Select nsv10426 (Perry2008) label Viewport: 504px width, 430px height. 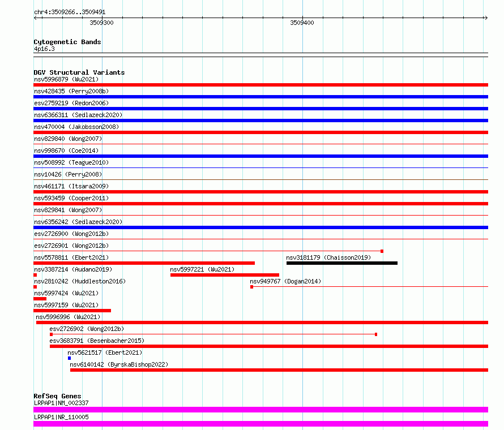point(68,174)
